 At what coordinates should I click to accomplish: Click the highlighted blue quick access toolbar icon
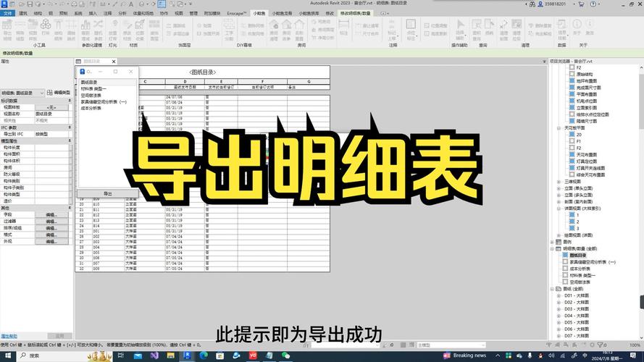point(162,4)
